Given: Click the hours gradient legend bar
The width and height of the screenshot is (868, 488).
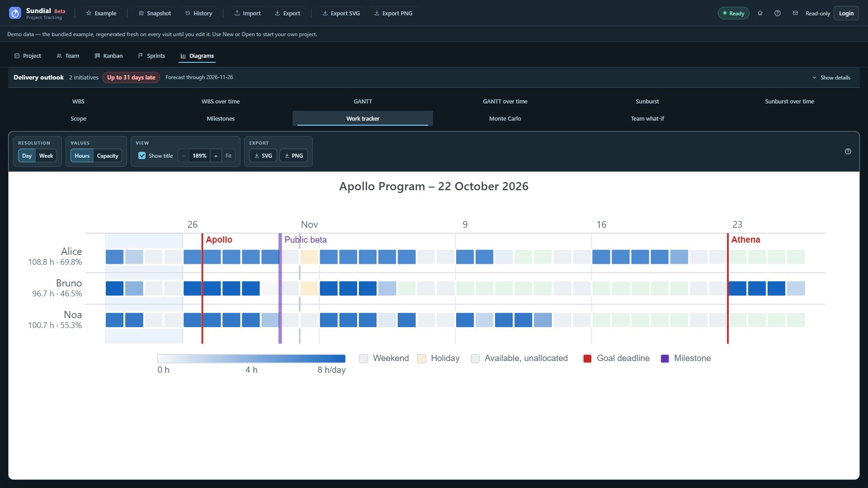Looking at the screenshot, I should [251, 358].
